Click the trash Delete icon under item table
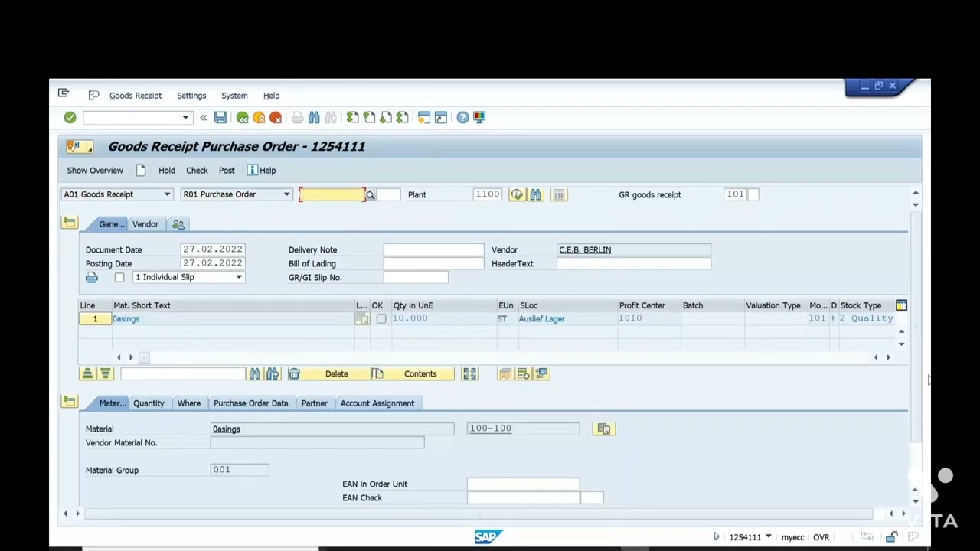 [294, 373]
